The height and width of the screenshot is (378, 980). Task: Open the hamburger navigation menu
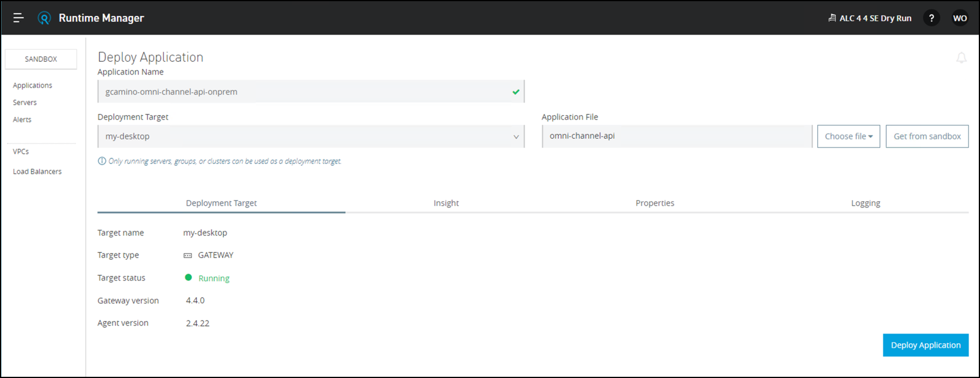tap(18, 18)
